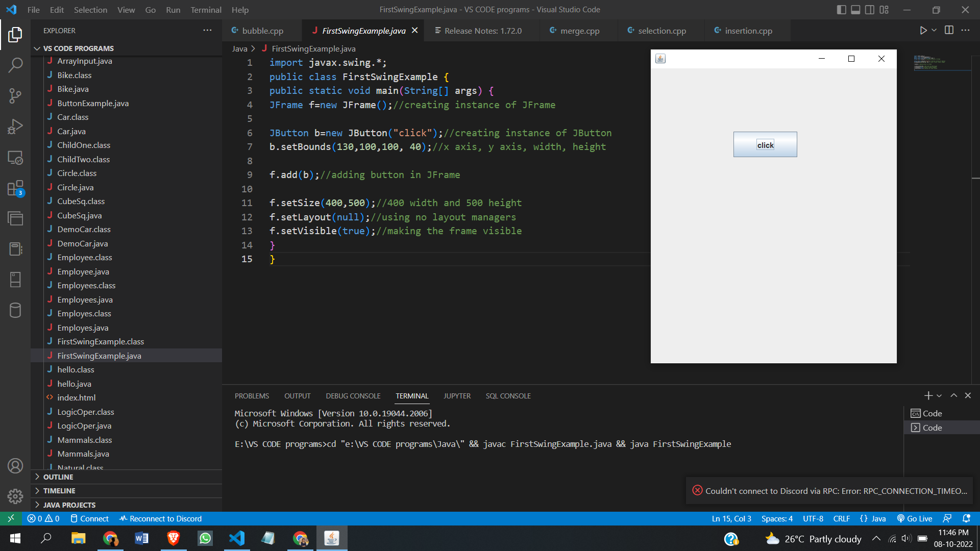Open the Extensions view with badge
The height and width of the screenshot is (551, 980).
tap(15, 188)
